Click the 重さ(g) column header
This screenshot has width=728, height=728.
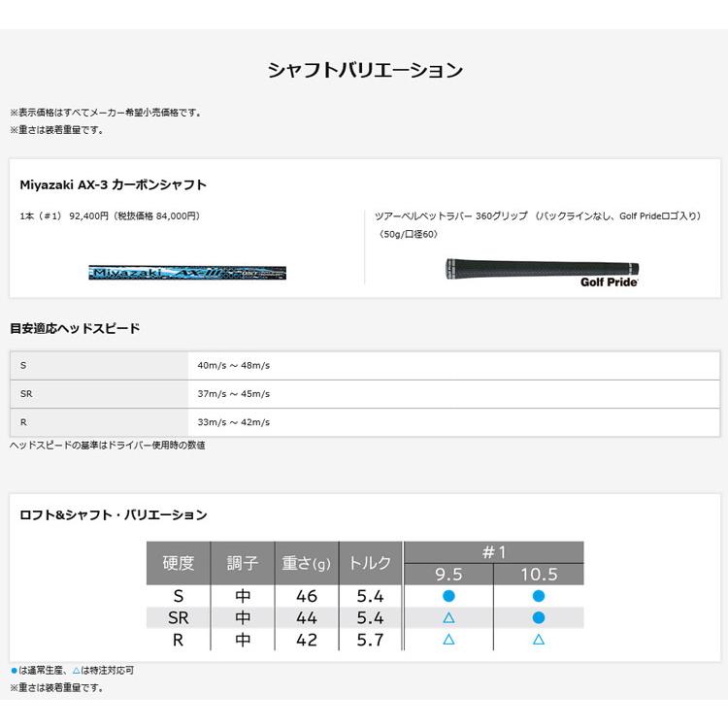[307, 563]
